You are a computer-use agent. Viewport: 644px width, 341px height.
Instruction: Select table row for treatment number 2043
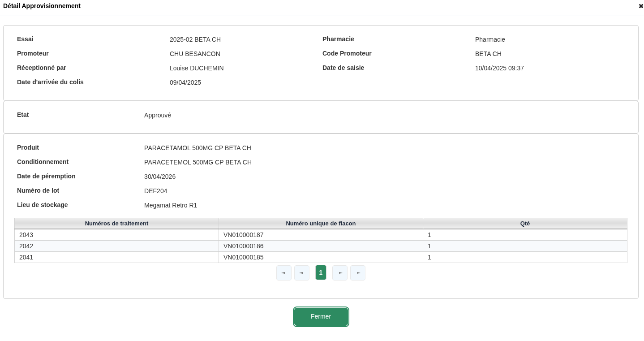tap(116, 235)
